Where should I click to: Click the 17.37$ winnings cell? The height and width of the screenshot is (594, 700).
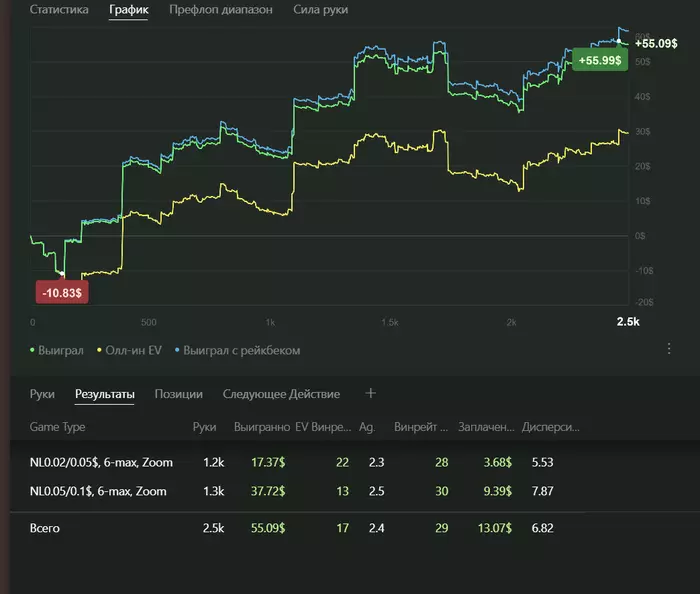268,462
